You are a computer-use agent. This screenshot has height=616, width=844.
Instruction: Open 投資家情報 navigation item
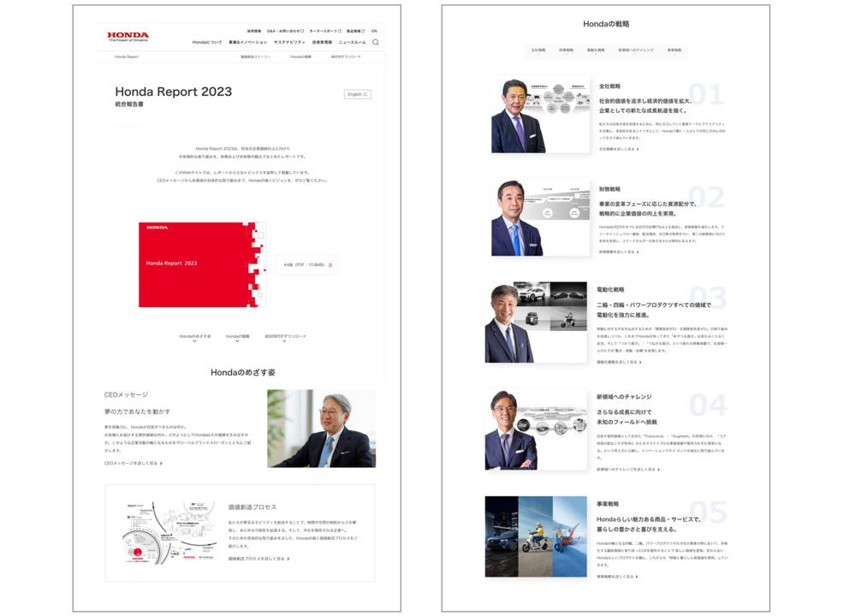[x=322, y=43]
